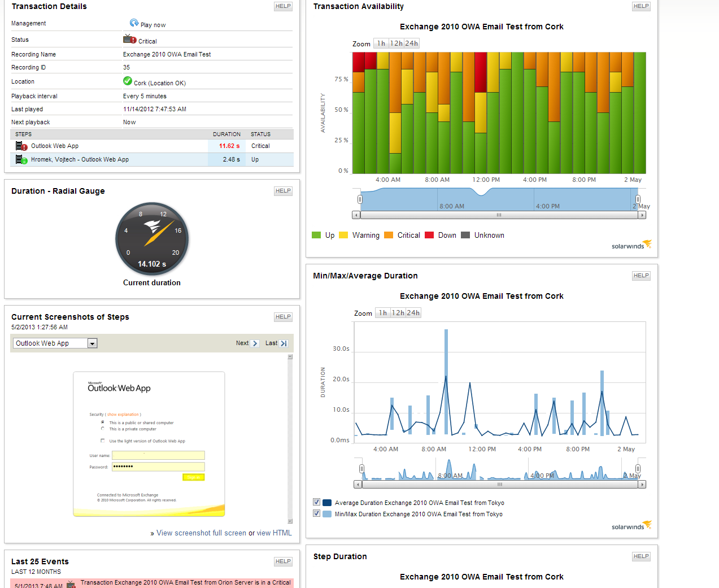Click duration chart navigator scrollbar

(500, 485)
